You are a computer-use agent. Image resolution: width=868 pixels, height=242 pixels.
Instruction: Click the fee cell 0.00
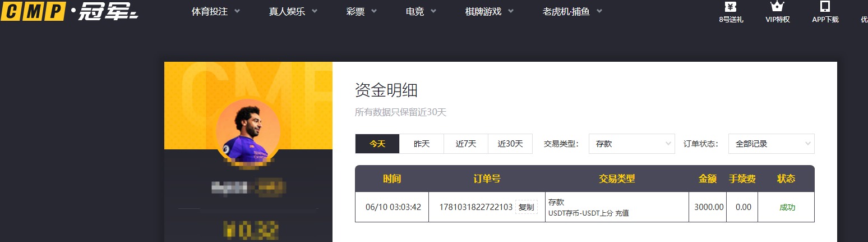coord(743,207)
